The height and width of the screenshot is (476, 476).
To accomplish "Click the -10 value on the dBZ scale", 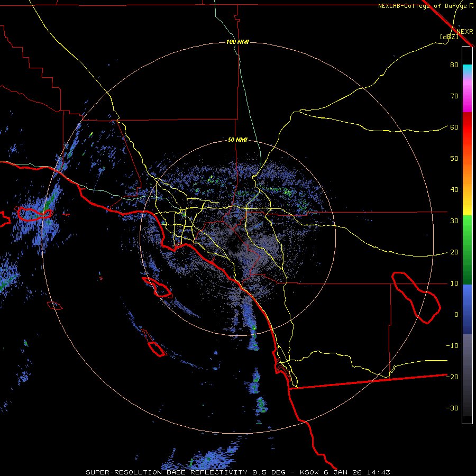I will (452, 346).
